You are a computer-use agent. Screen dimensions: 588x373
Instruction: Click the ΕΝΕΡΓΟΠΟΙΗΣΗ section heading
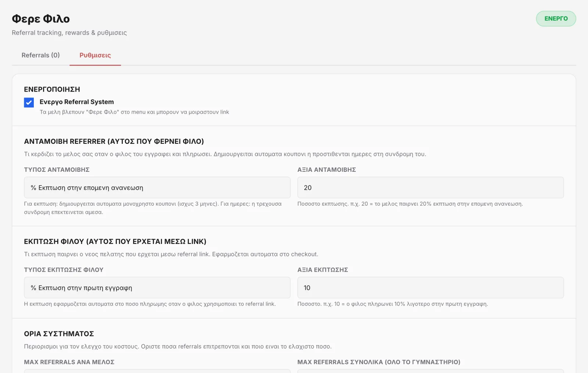(52, 89)
